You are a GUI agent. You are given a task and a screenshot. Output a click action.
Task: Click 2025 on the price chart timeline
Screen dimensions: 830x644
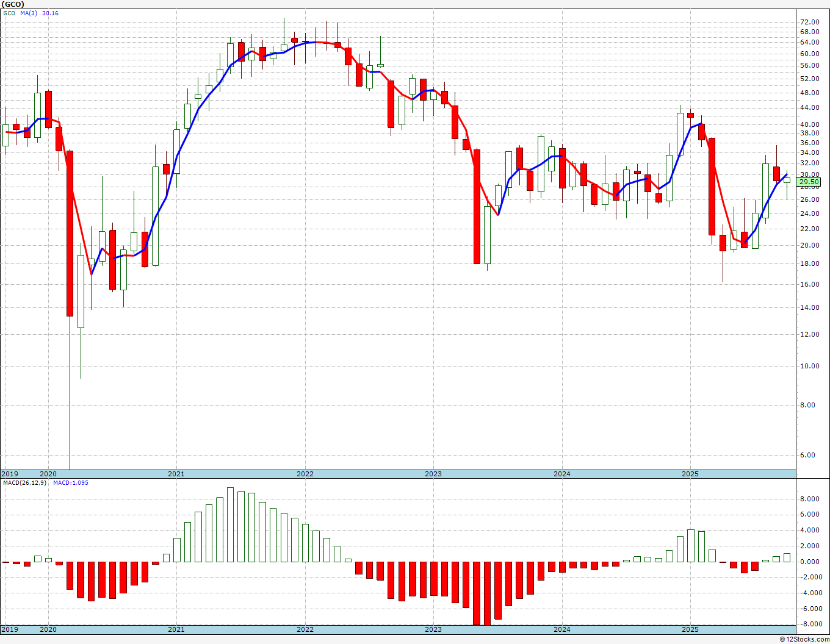pos(690,474)
